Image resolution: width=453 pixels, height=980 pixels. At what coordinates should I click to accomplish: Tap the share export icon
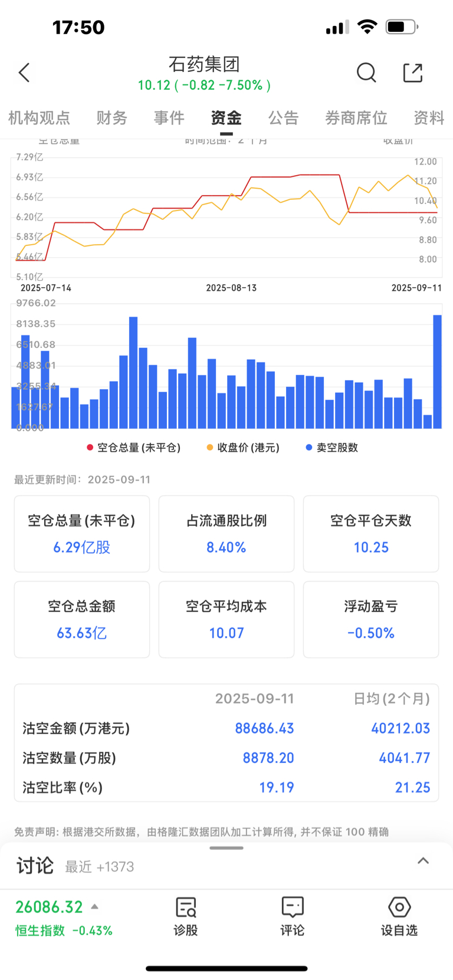click(x=413, y=73)
